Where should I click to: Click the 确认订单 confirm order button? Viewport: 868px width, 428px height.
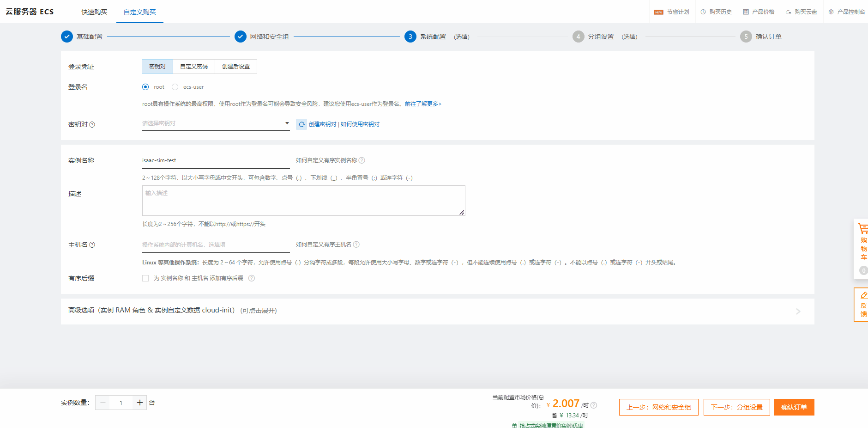point(794,407)
